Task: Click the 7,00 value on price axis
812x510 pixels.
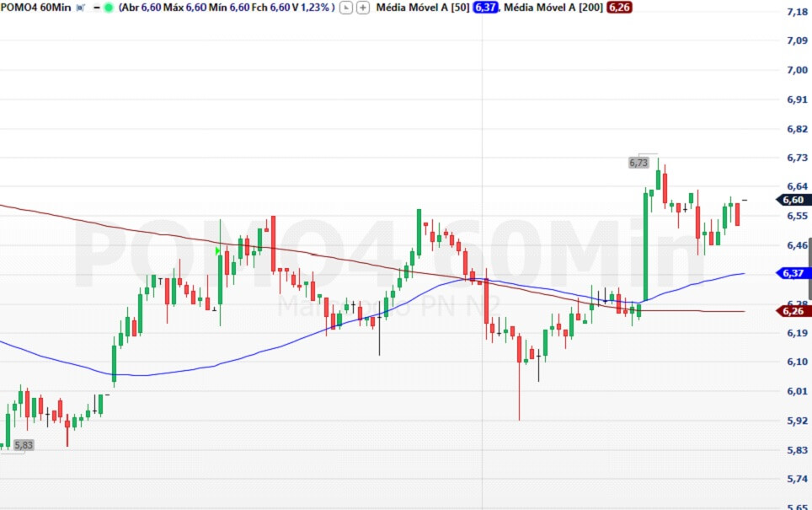Action: 796,70
